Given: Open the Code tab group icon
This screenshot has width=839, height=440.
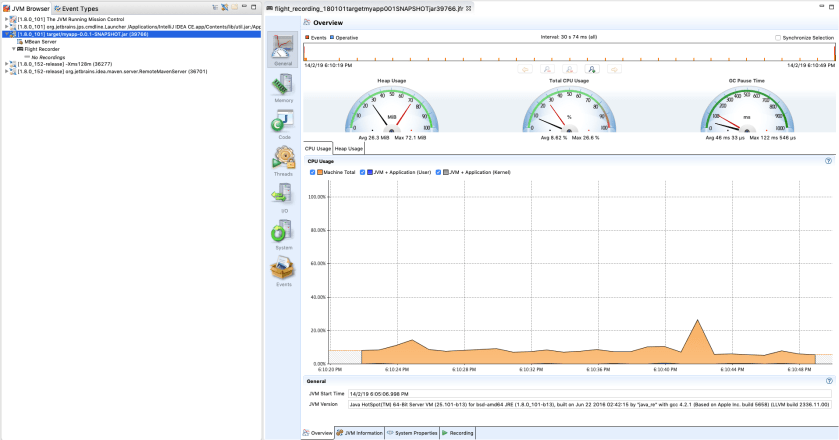Looking at the screenshot, I should [283, 125].
